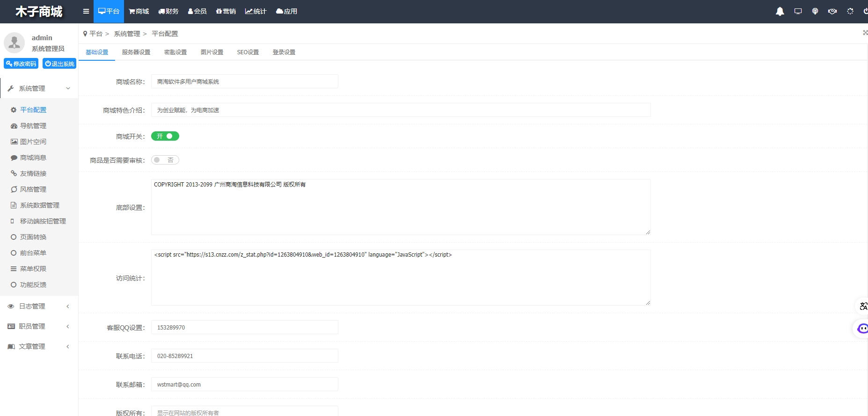The width and height of the screenshot is (868, 416).
Task: Expand the 日志管理 sidebar section
Action: 39,306
